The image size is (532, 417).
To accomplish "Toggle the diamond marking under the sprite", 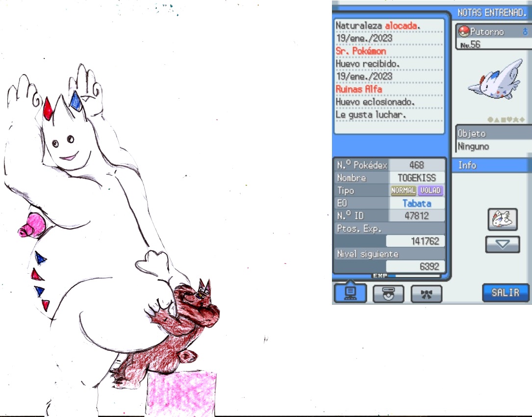I will [522, 120].
